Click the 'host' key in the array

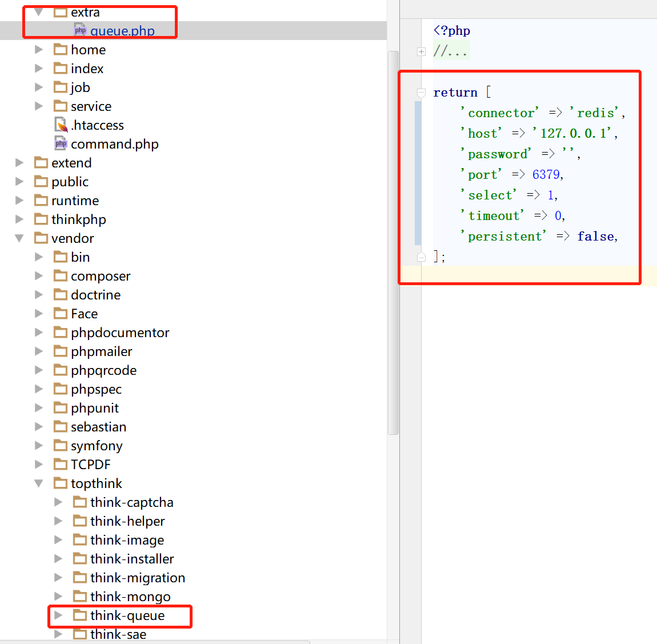[x=481, y=133]
